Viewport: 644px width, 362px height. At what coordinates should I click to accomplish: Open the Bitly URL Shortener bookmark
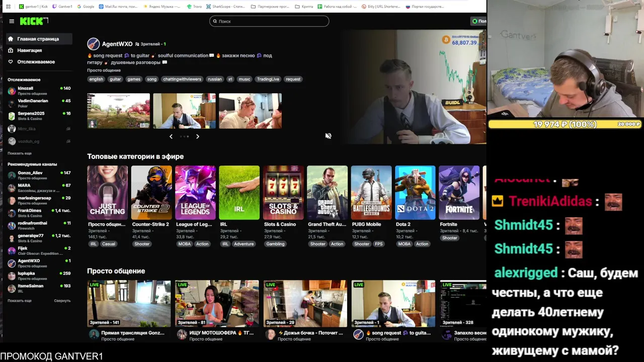click(x=381, y=7)
